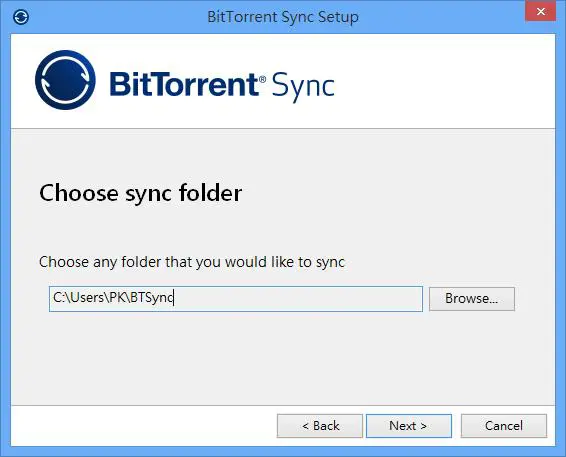
Task: Click the large circular BitTorrent Sync logo
Action: pyautogui.click(x=65, y=80)
